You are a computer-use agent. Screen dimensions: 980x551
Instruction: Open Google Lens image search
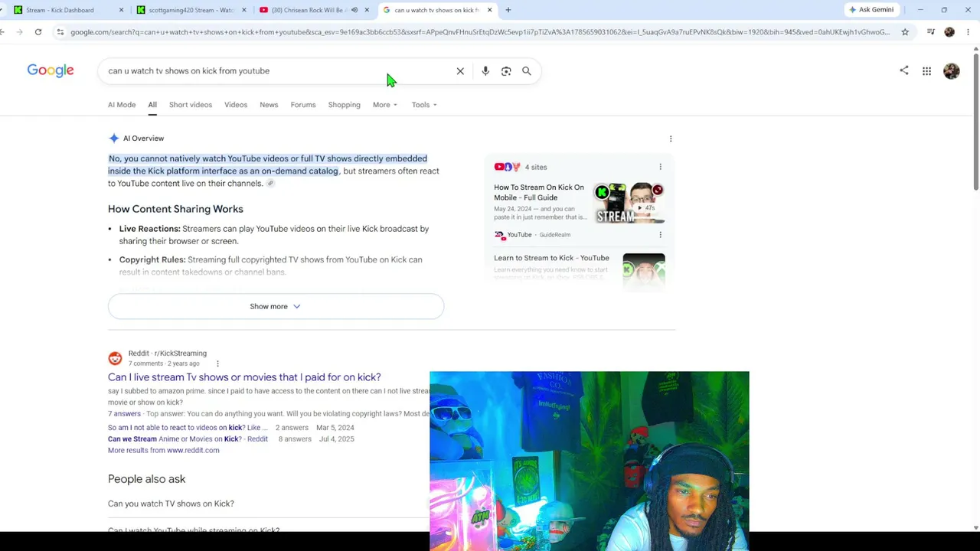point(506,71)
